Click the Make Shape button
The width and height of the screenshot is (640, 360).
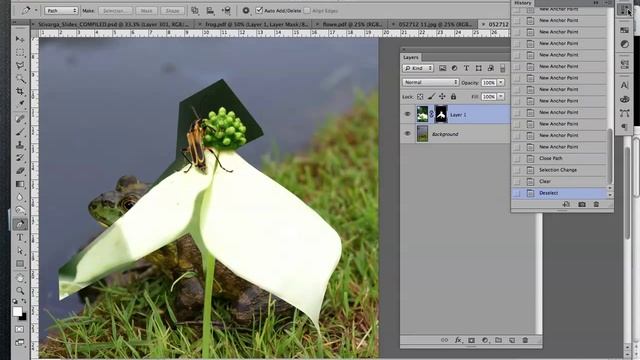click(172, 11)
